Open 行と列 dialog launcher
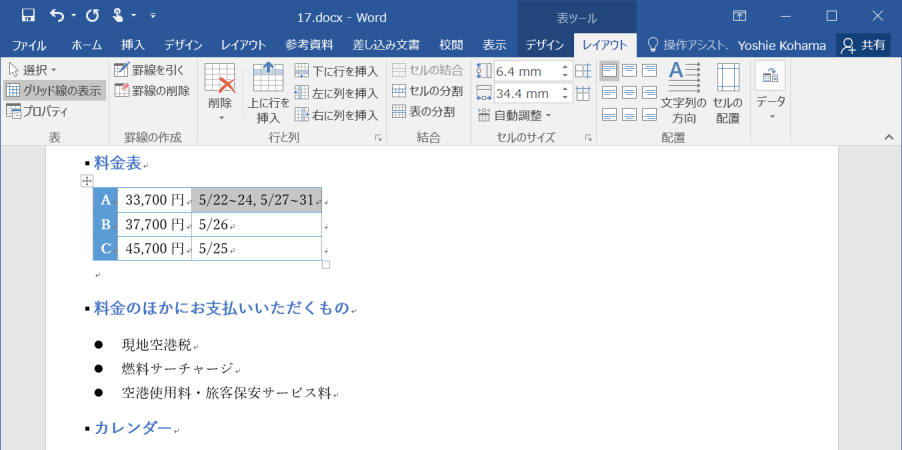The image size is (902, 450). [379, 138]
